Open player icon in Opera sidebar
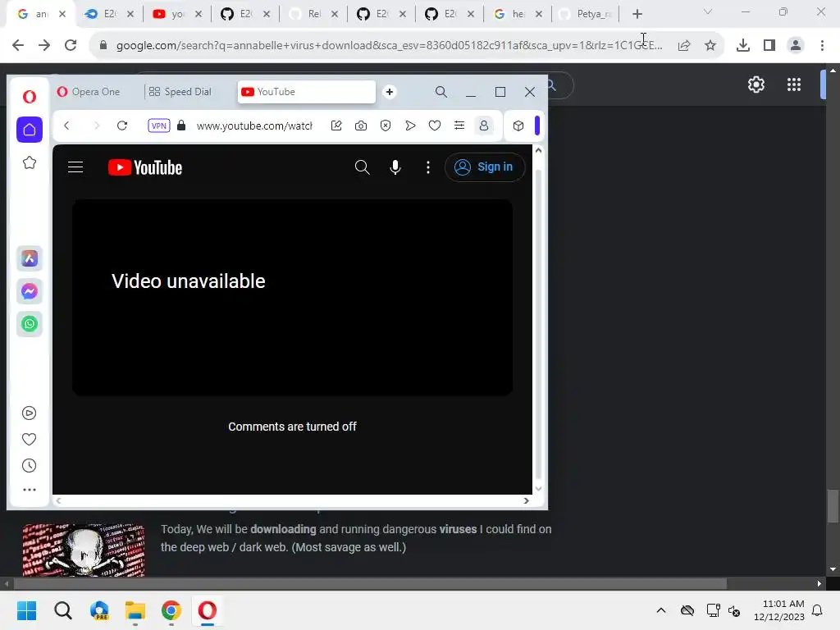This screenshot has height=630, width=840. coord(30,413)
